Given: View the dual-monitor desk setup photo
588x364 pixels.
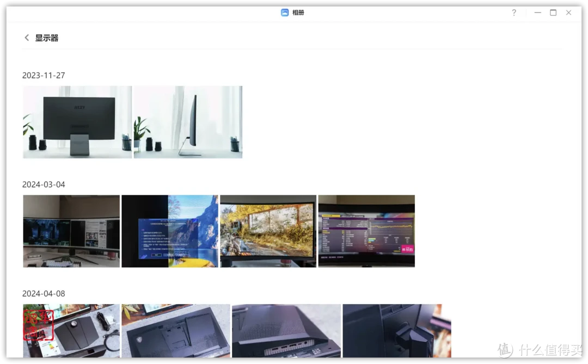Looking at the screenshot, I should (71, 231).
